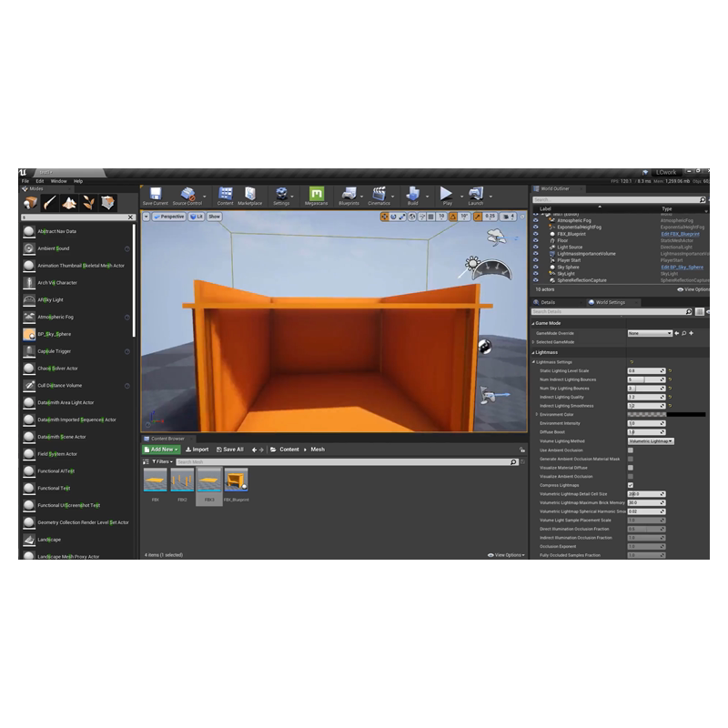Select the Place mode icon

point(31,203)
